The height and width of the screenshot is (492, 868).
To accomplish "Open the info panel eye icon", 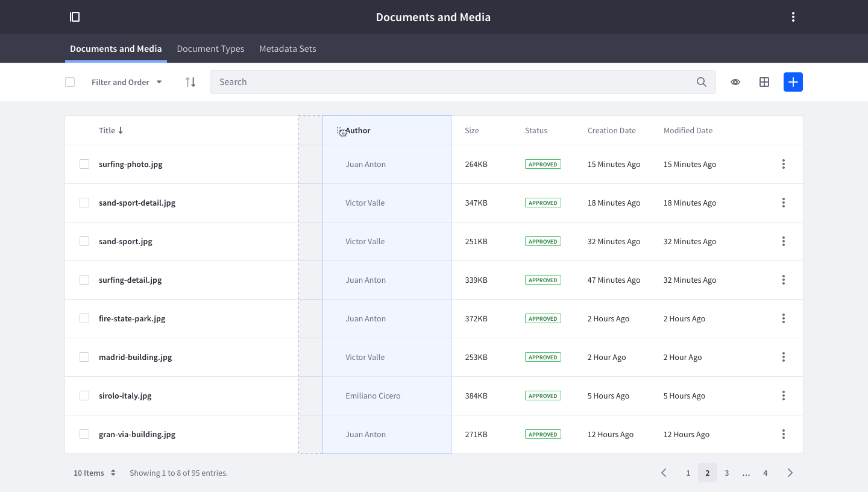I will (x=735, y=82).
